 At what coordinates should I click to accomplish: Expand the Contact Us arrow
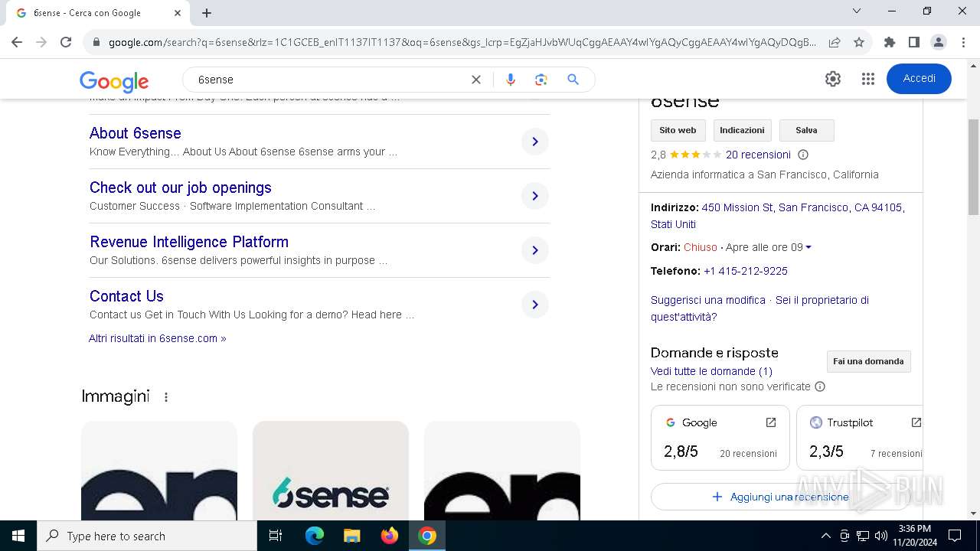(535, 305)
